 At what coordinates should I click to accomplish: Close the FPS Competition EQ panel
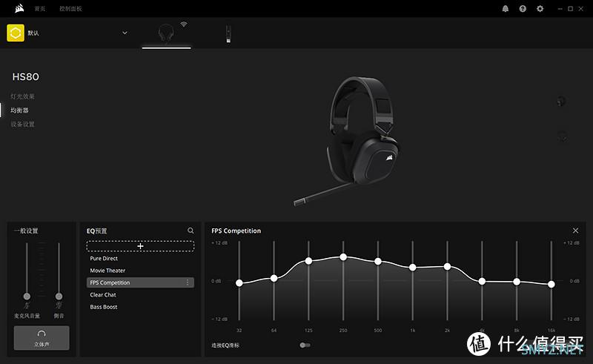tap(576, 231)
